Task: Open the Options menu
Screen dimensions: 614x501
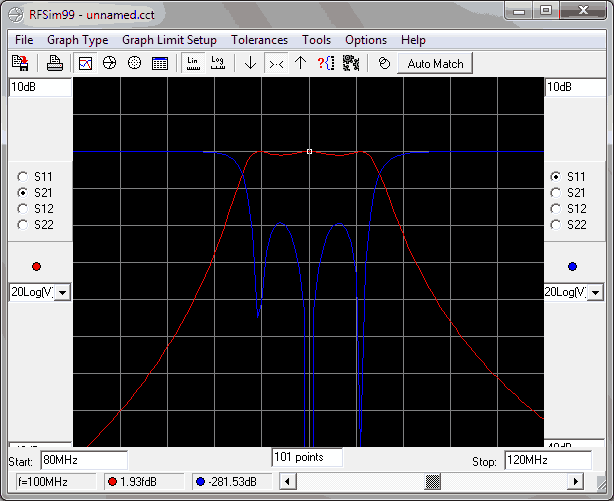Action: 366,40
